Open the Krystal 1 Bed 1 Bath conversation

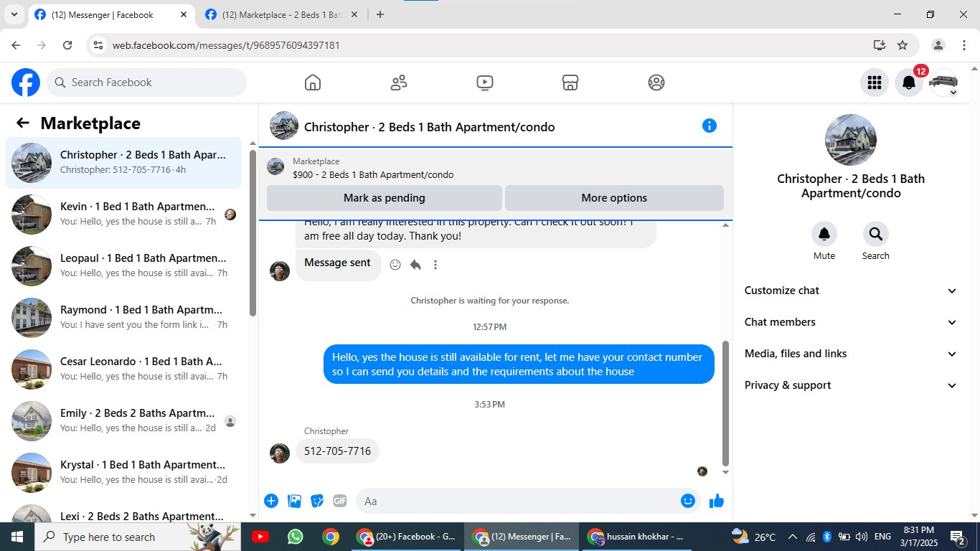pos(123,473)
